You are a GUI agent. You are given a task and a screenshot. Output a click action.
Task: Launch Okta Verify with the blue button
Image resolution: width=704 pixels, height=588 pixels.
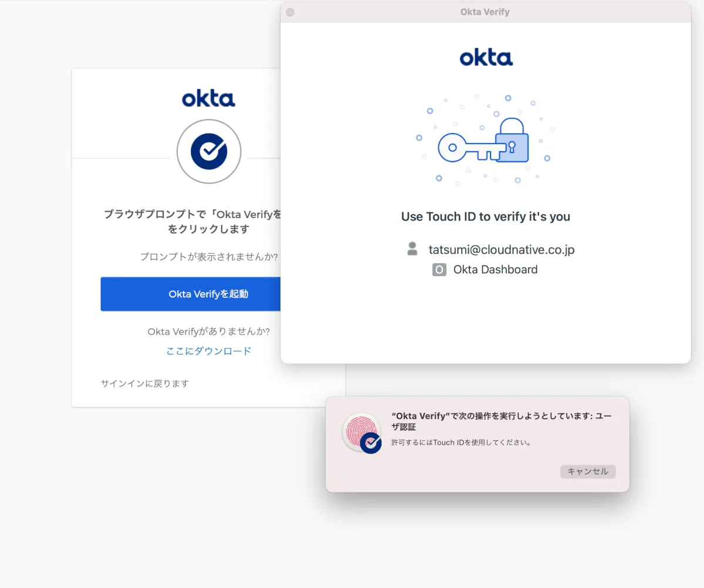click(191, 294)
